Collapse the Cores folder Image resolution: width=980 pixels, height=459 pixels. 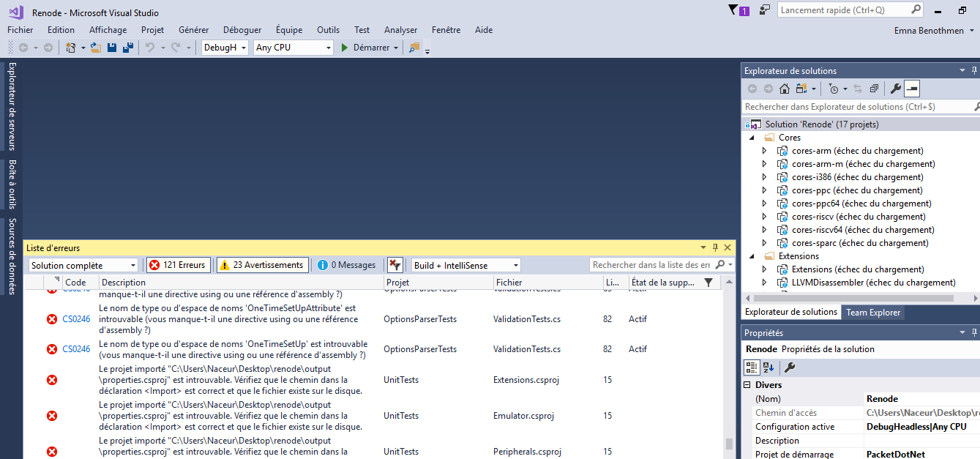pos(752,138)
